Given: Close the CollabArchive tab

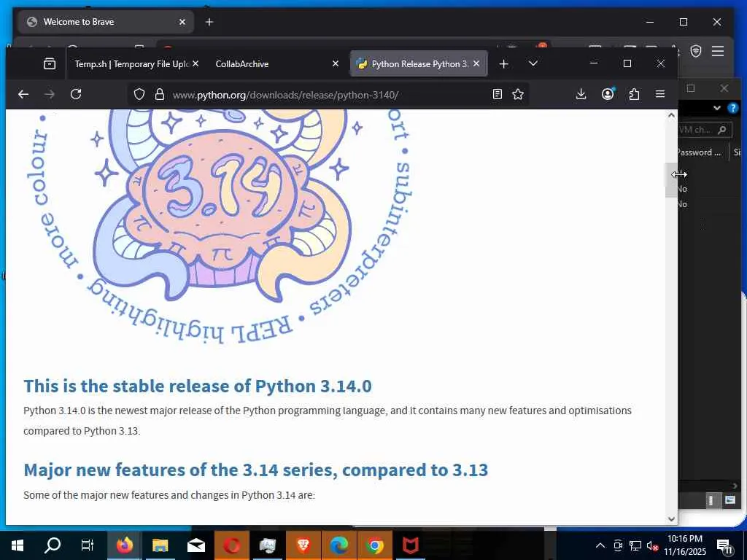Looking at the screenshot, I should pyautogui.click(x=336, y=64).
